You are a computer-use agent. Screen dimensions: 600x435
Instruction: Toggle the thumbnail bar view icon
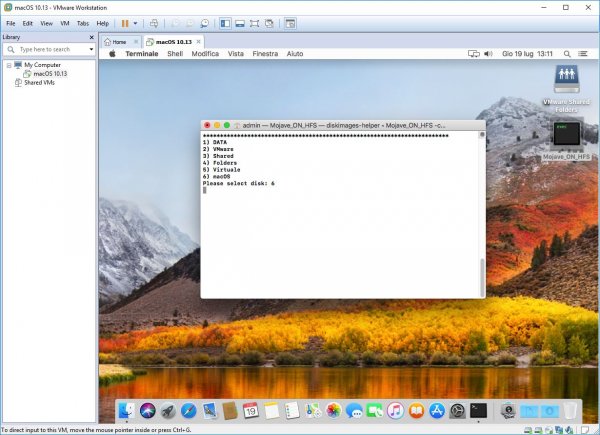tap(240, 23)
